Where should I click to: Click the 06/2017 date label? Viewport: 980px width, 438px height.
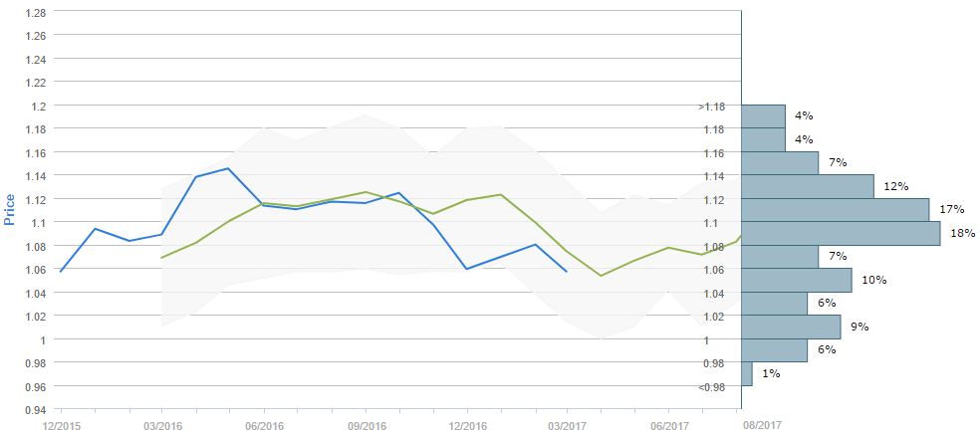point(669,426)
